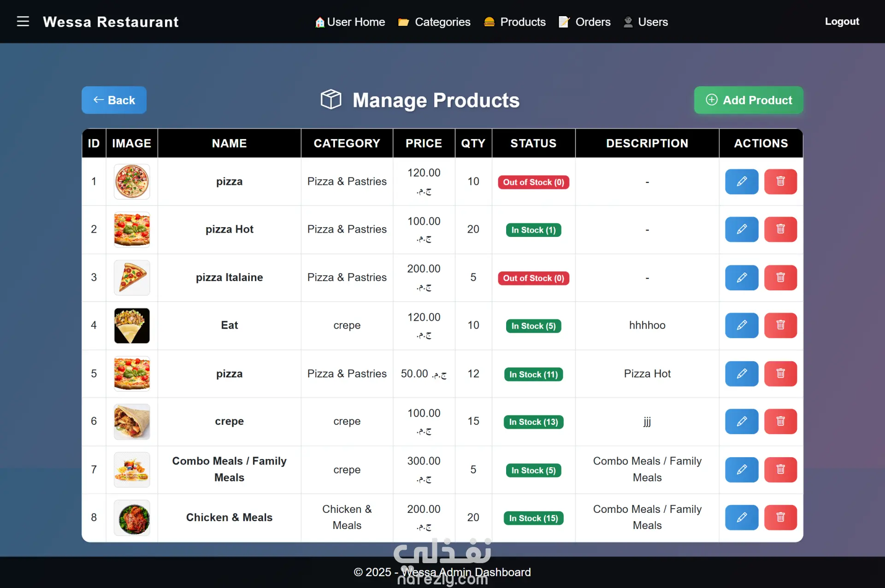Click the edit pencil for Eat product
This screenshot has height=588, width=885.
click(x=741, y=325)
